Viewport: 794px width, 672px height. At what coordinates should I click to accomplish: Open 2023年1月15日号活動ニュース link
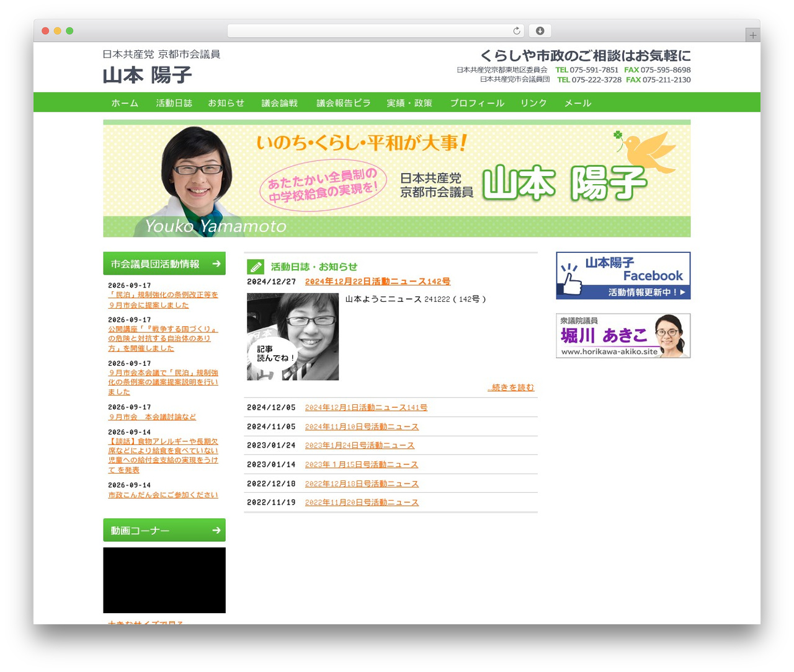pos(362,464)
